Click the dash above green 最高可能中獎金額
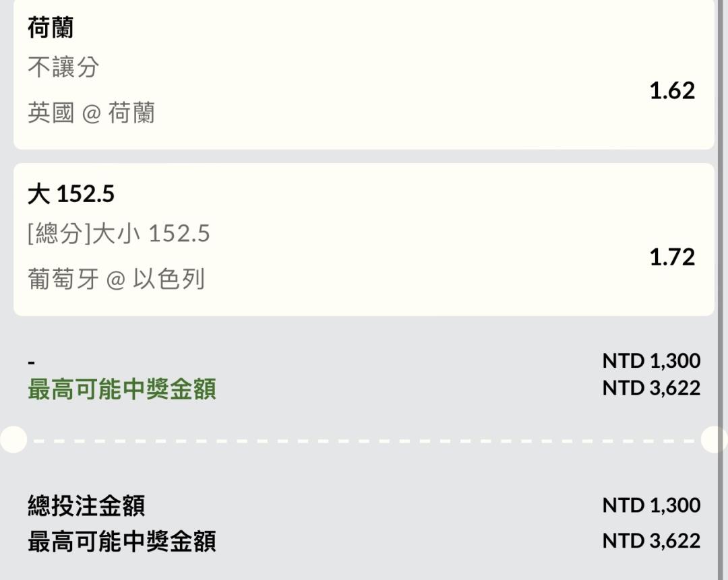 point(31,362)
